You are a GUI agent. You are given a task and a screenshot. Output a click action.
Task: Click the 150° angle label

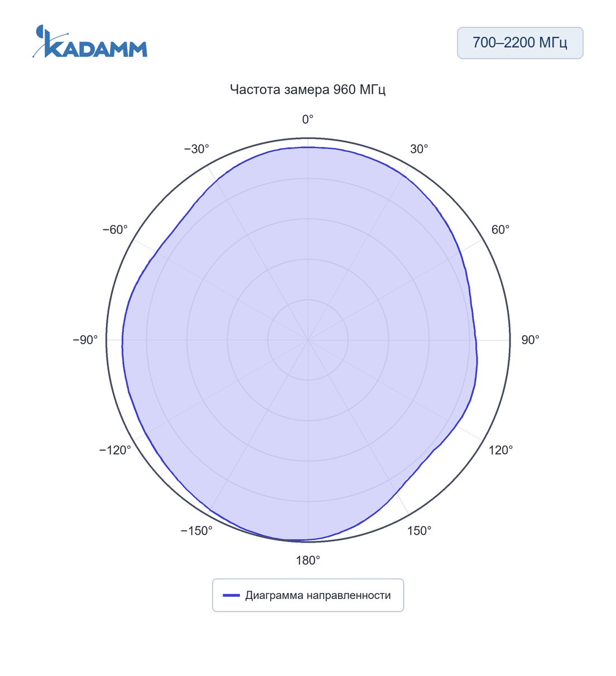tap(419, 531)
